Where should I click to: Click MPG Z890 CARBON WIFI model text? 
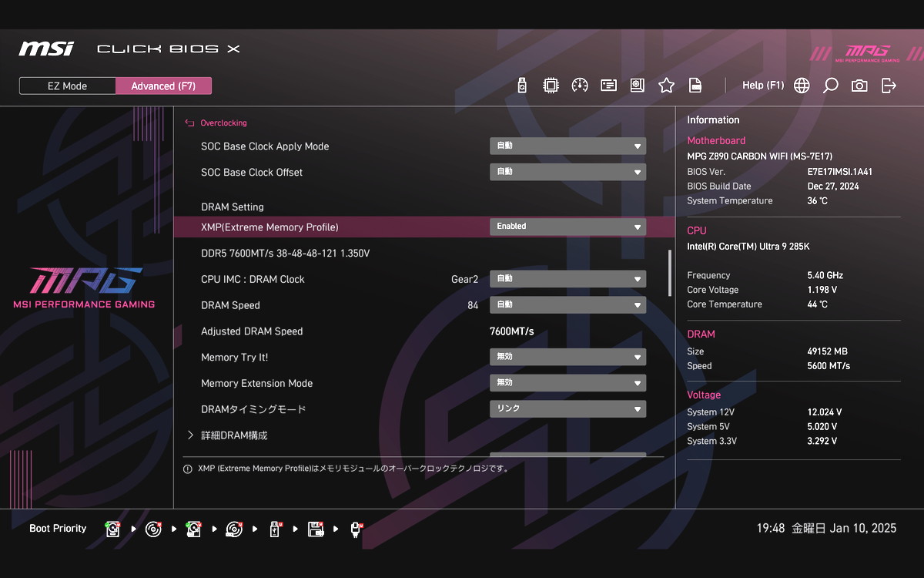(759, 156)
